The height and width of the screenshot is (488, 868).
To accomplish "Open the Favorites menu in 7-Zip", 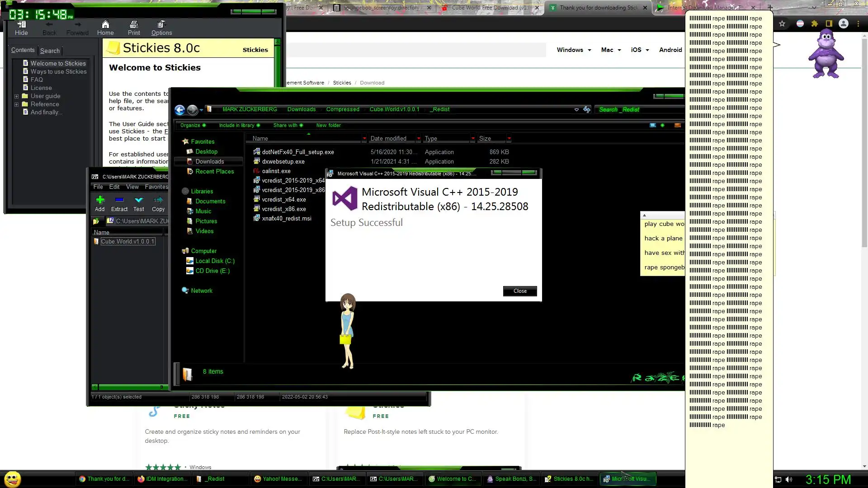I will pyautogui.click(x=156, y=187).
